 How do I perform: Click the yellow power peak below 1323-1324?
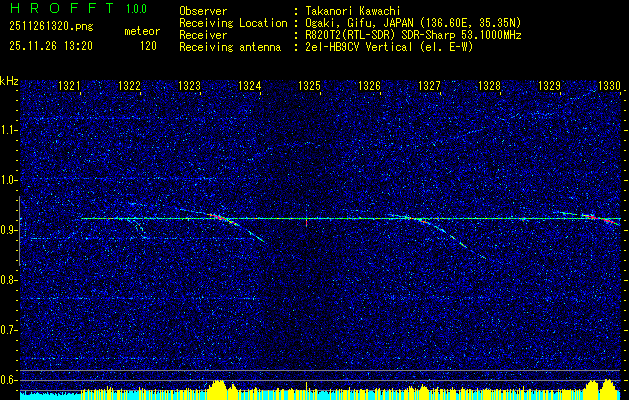(x=218, y=389)
